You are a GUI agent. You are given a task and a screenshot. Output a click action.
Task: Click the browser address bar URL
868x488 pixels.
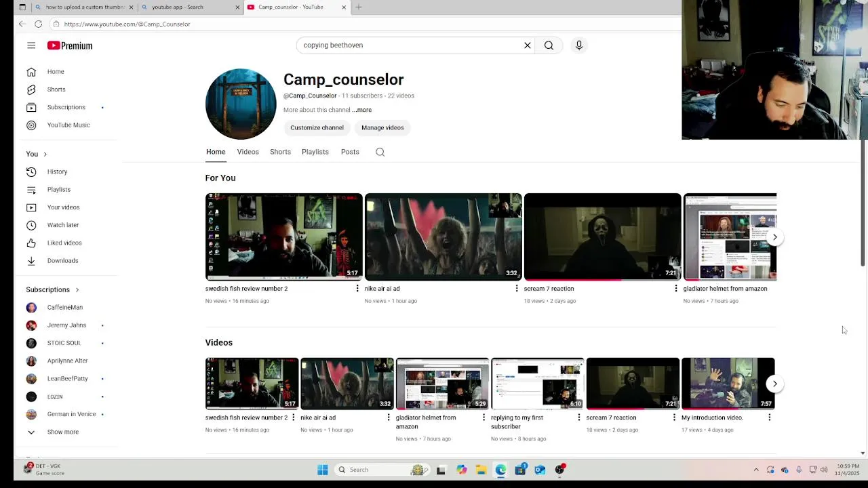[127, 24]
